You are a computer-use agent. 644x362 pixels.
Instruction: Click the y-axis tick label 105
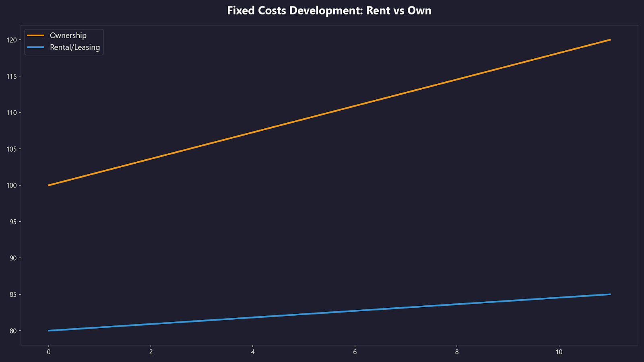coord(12,149)
